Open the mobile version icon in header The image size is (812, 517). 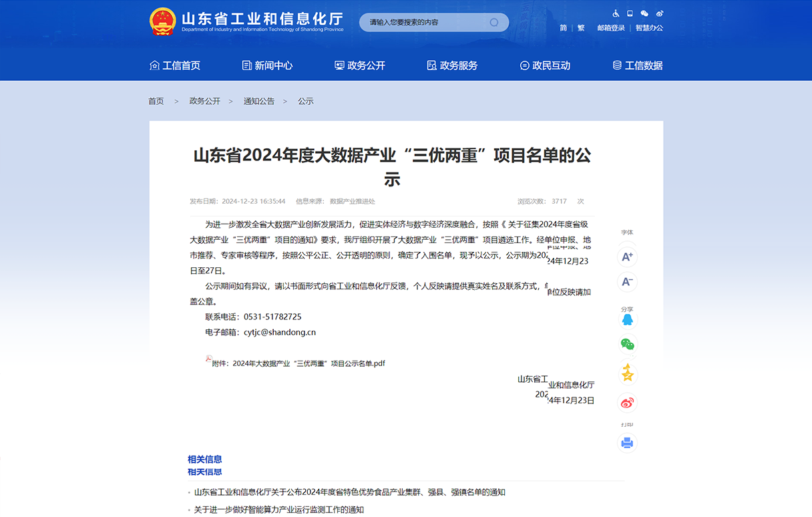(630, 13)
